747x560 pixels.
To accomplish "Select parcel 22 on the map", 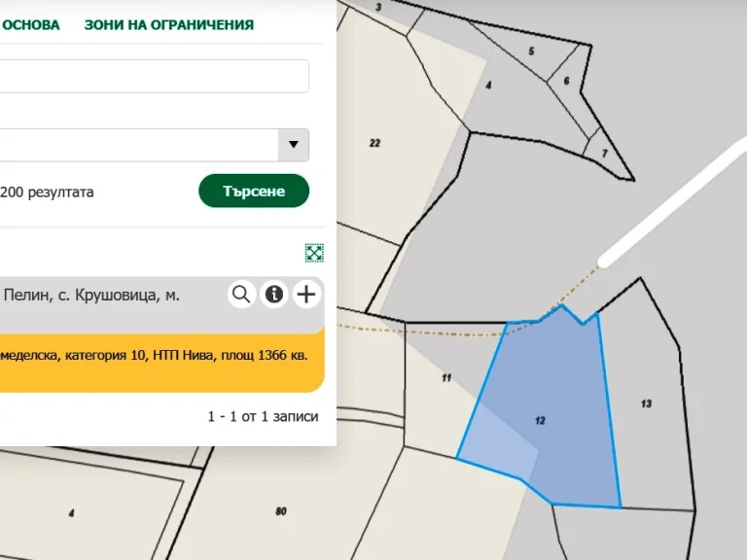I will [x=374, y=143].
